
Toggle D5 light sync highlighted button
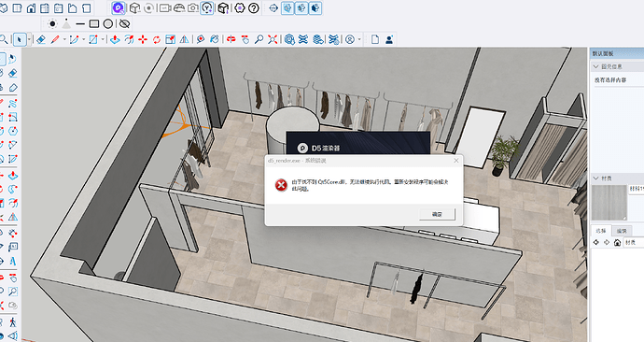tap(207, 7)
